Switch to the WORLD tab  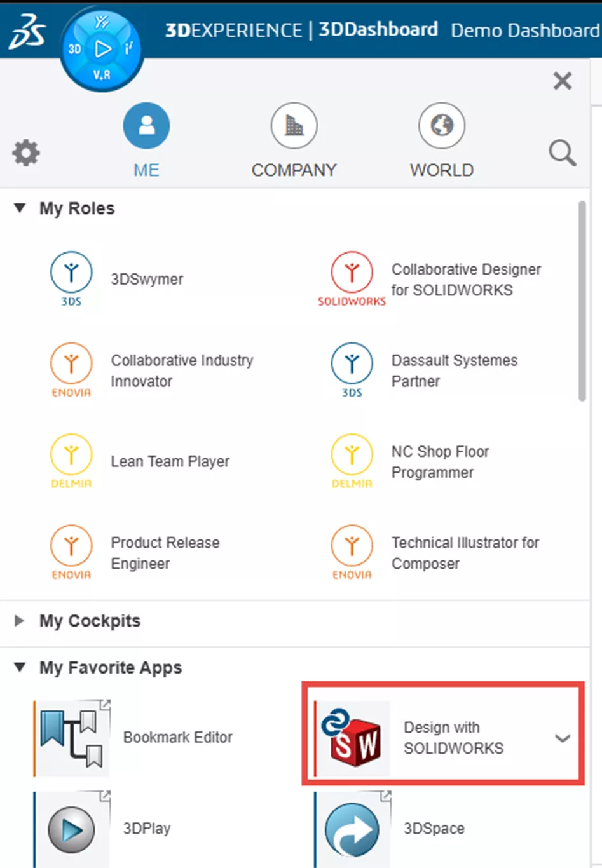pyautogui.click(x=441, y=140)
